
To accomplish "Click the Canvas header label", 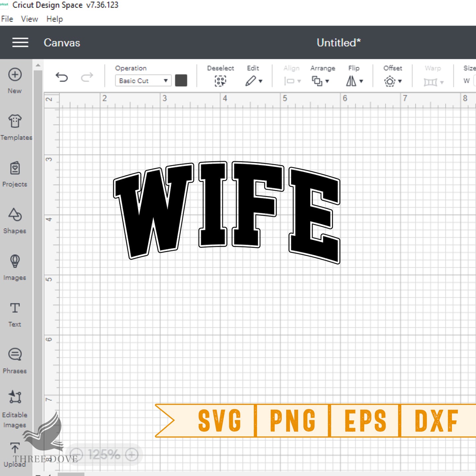I will point(62,43).
